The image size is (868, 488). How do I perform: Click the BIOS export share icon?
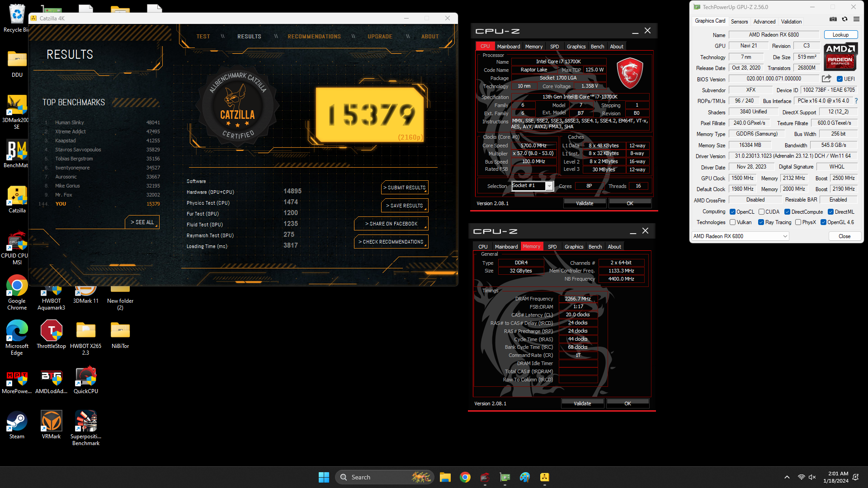(x=826, y=79)
